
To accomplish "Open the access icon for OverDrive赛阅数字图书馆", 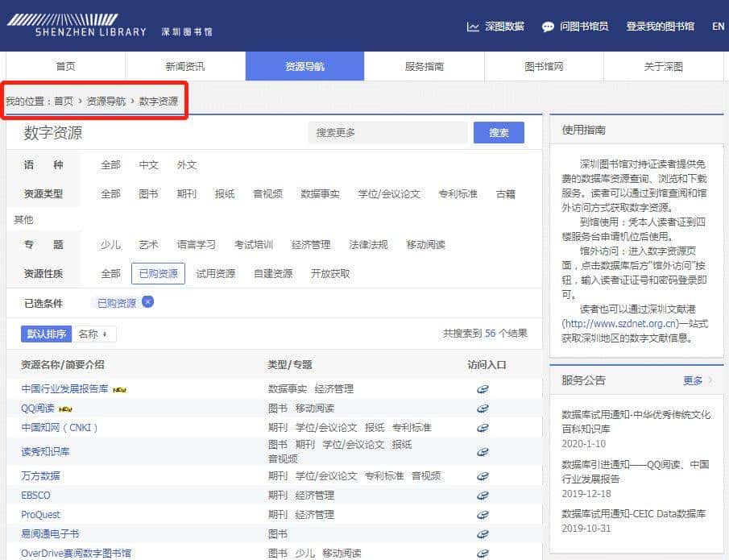I will click(483, 553).
